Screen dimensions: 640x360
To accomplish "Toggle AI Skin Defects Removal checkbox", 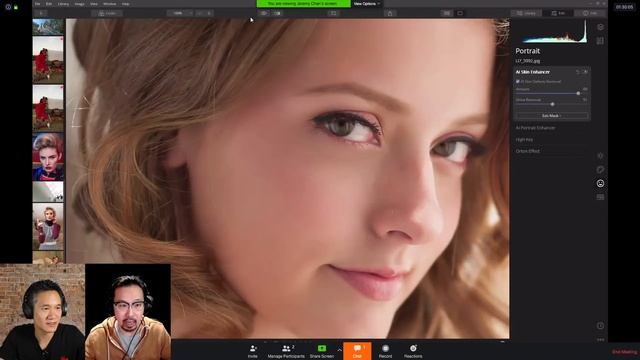I will coord(518,82).
